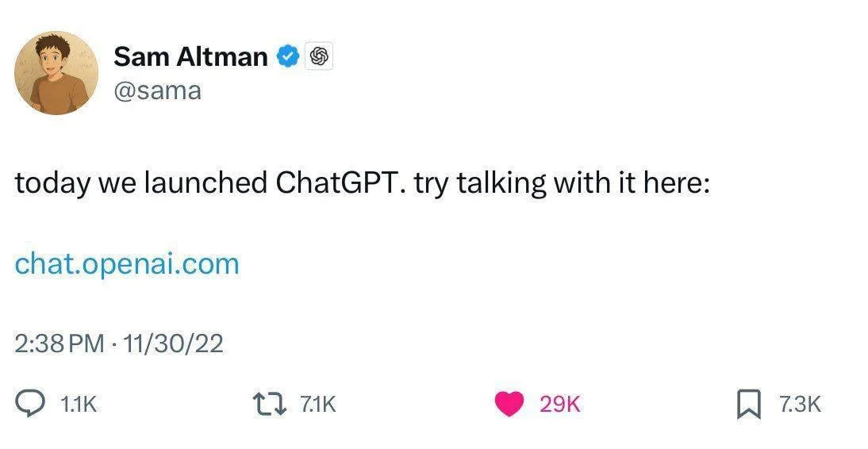Viewport: 868px width, 449px height.
Task: Click the 7.3K bookmarks count
Action: [799, 405]
